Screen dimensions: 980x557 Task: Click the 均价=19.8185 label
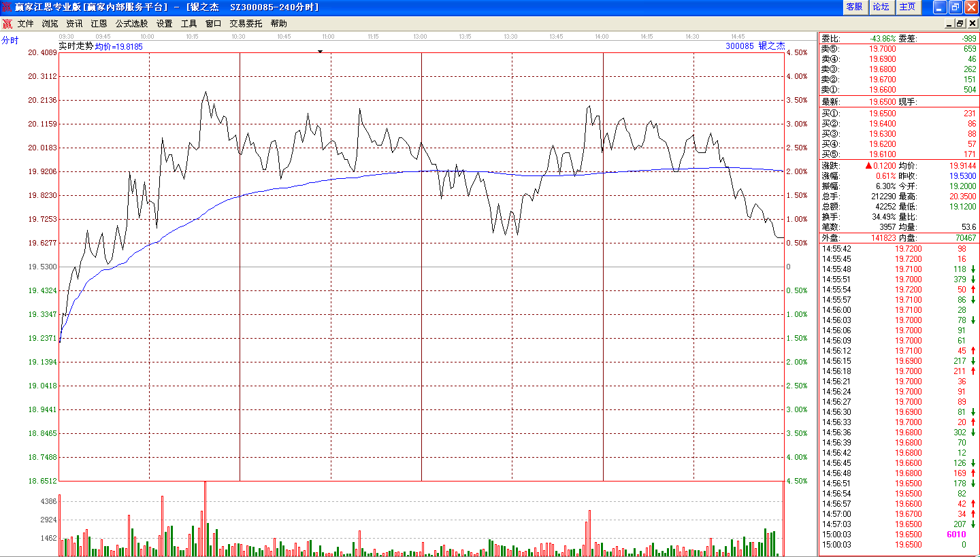pos(119,46)
